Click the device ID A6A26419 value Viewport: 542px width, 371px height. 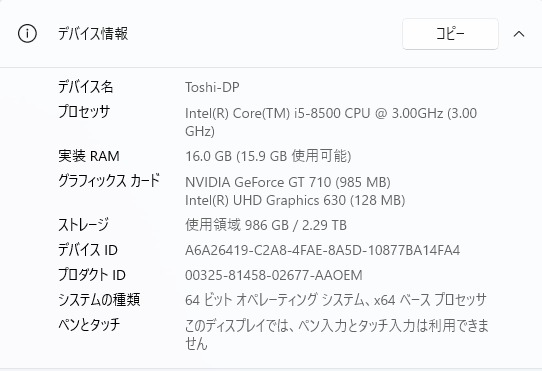(x=323, y=250)
